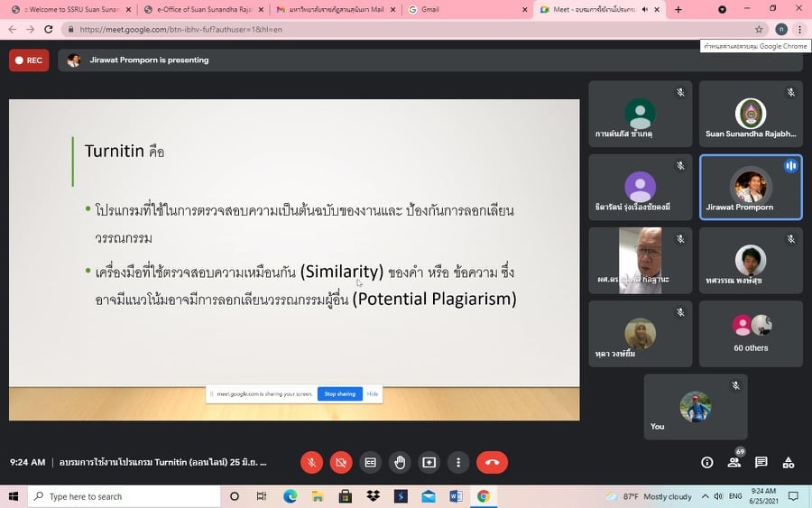The height and width of the screenshot is (508, 812).
Task: Turn on the camera in Meet
Action: [341, 462]
